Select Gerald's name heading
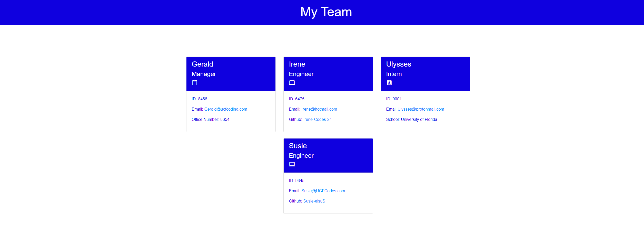 (202, 64)
